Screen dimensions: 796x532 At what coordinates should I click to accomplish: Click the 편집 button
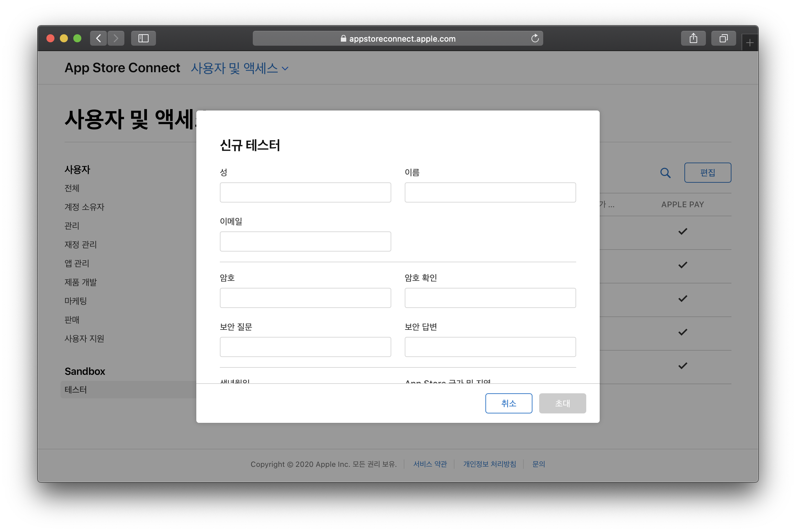coord(707,173)
